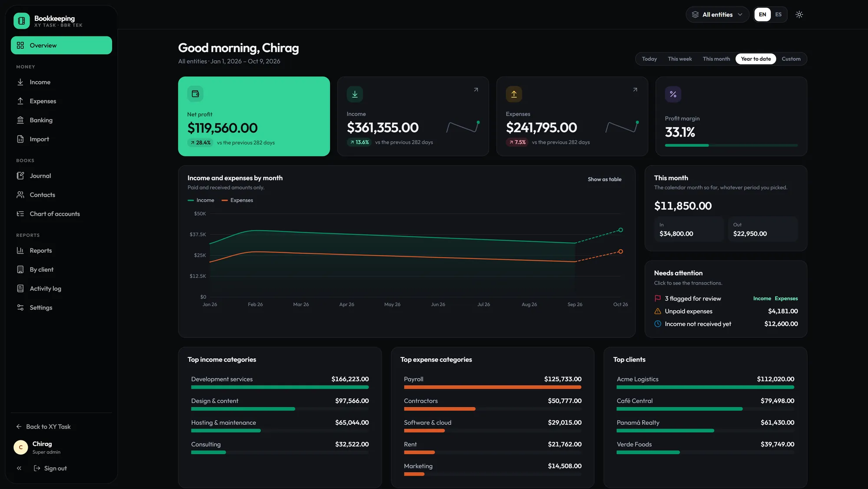Viewport: 868px width, 489px height.
Task: Click the Bookkeeping logo icon
Action: point(22,20)
